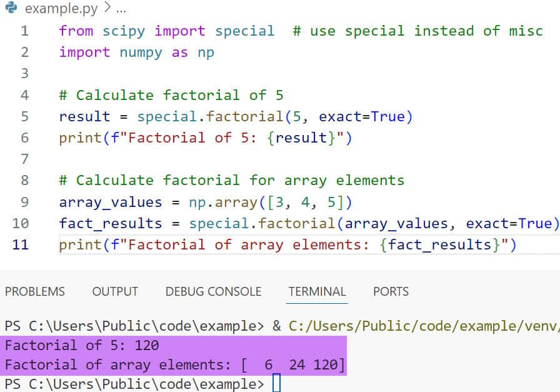Switch to the OUTPUT tab
The height and width of the screenshot is (392, 560).
pyautogui.click(x=115, y=291)
